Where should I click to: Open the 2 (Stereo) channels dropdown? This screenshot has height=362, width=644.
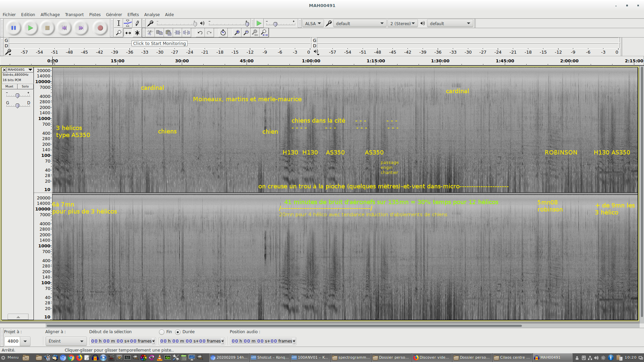[402, 23]
